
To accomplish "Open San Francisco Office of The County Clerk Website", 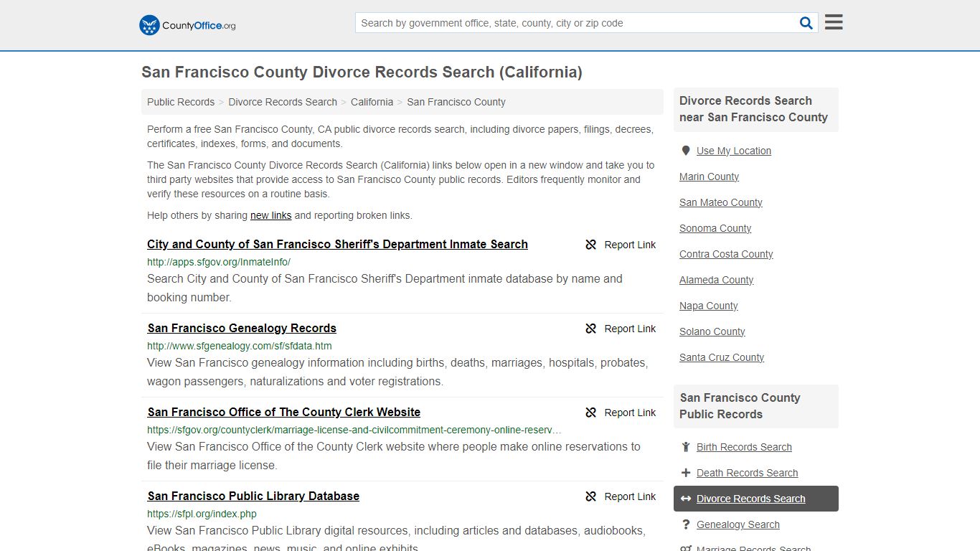I will click(x=284, y=412).
